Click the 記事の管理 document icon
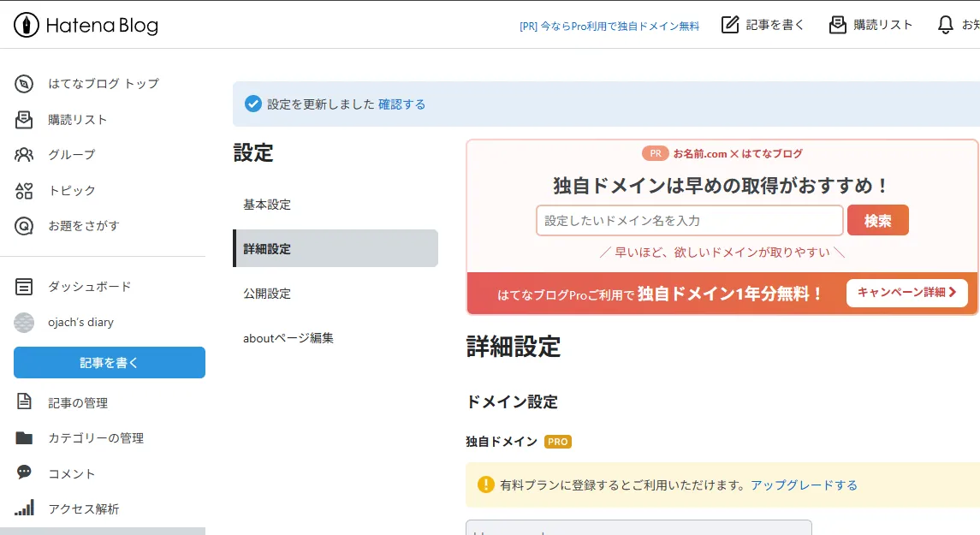980x535 pixels. point(24,401)
